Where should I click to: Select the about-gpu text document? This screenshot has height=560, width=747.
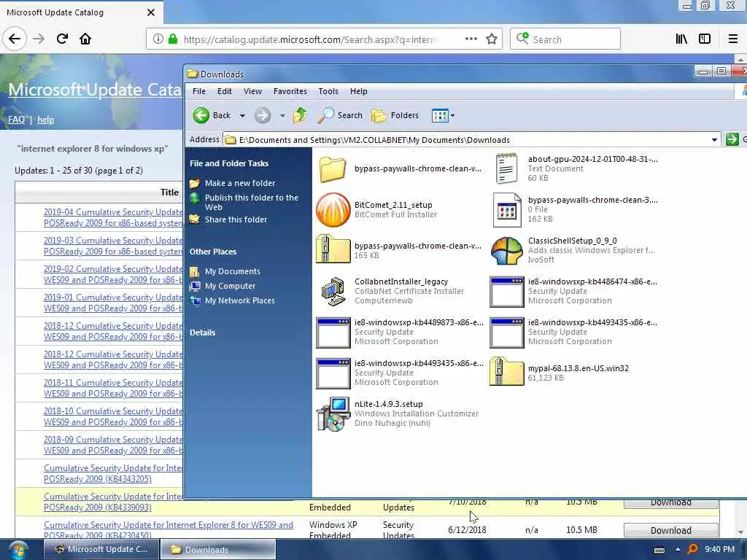(x=506, y=168)
